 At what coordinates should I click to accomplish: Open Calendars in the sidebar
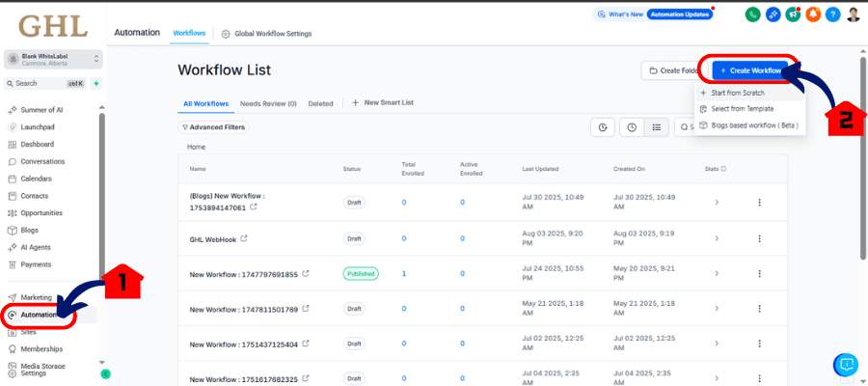click(x=31, y=179)
